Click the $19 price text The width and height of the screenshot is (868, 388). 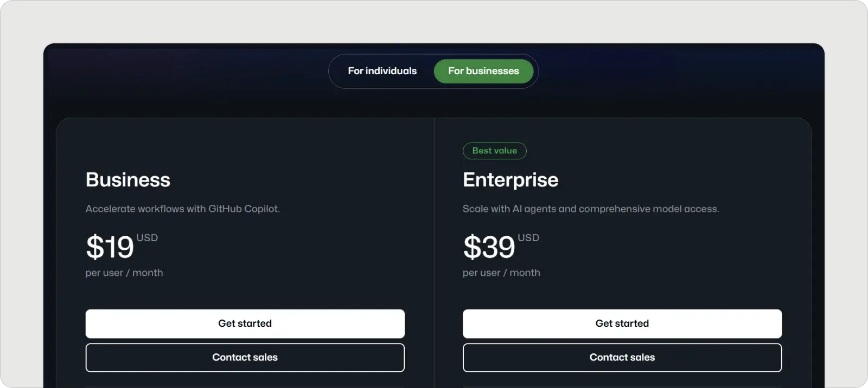(x=110, y=248)
